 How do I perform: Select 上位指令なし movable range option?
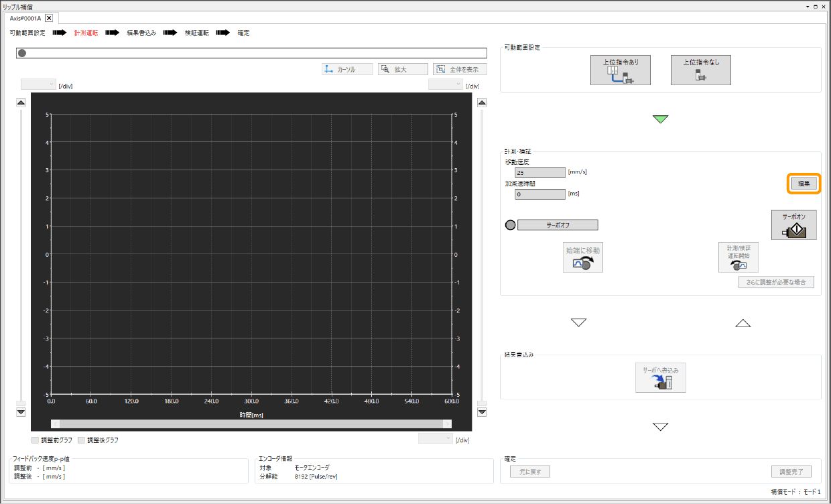tap(700, 70)
